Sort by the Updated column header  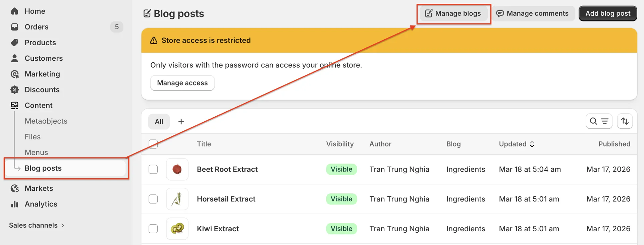pos(516,144)
